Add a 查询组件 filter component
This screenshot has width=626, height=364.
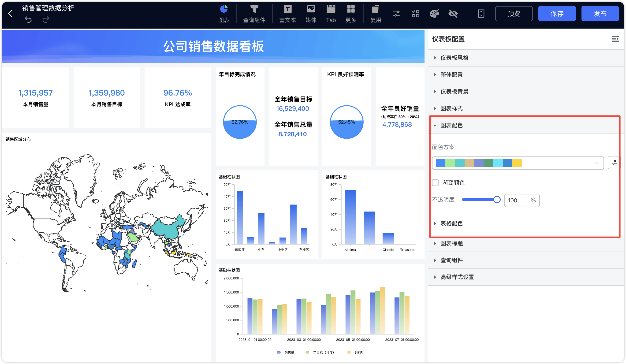click(254, 14)
